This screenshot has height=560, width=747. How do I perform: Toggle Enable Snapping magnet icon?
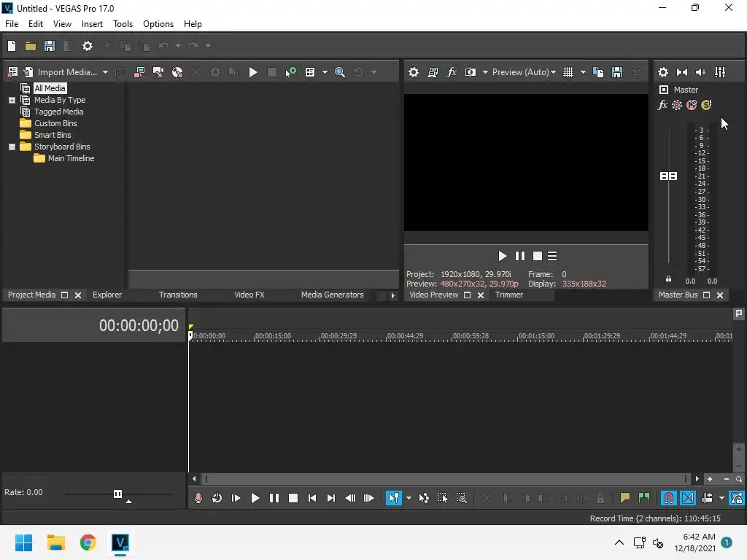pyautogui.click(x=669, y=498)
